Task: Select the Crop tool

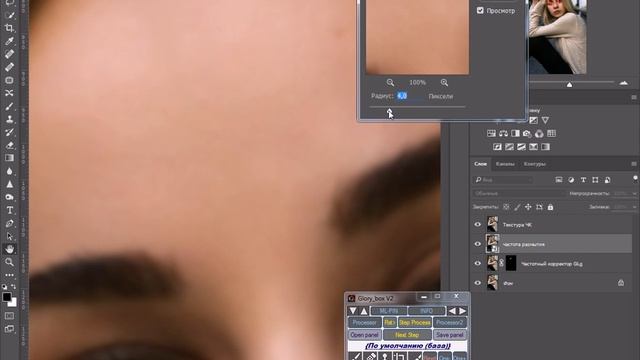Action: [9, 28]
